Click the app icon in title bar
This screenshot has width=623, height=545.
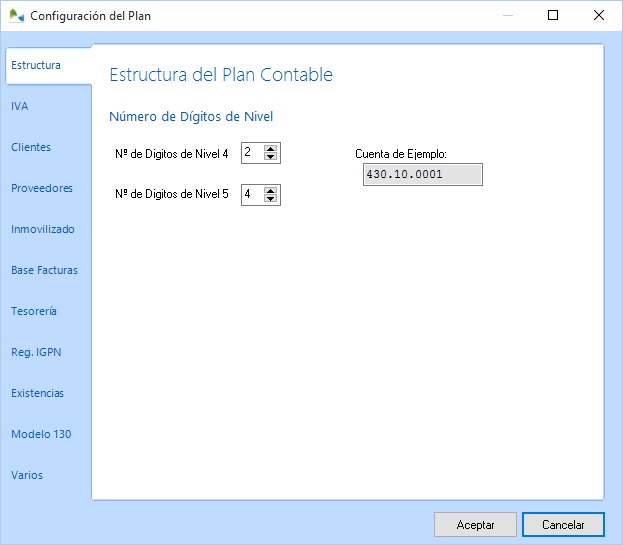(16, 16)
